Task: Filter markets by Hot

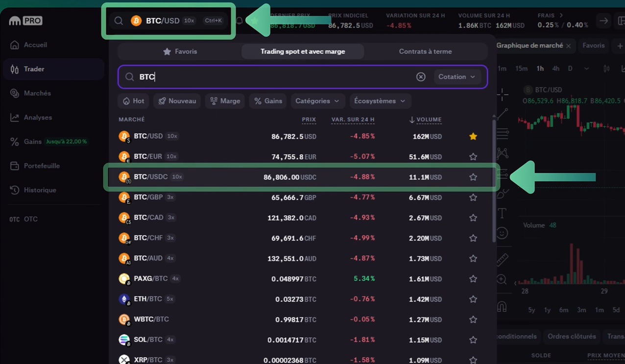Action: [x=134, y=101]
